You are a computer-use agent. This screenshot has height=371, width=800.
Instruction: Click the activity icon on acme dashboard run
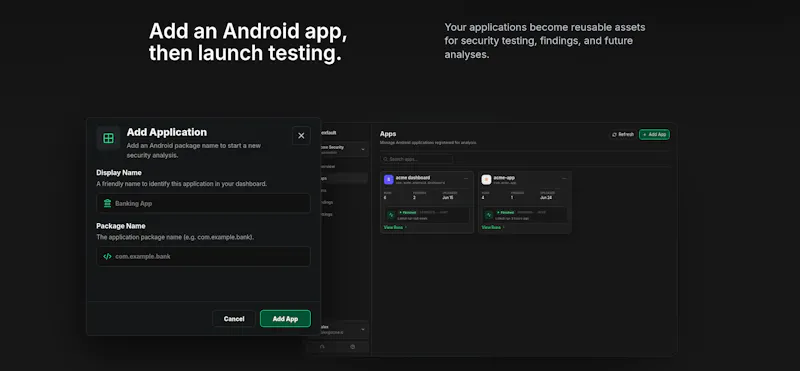391,215
